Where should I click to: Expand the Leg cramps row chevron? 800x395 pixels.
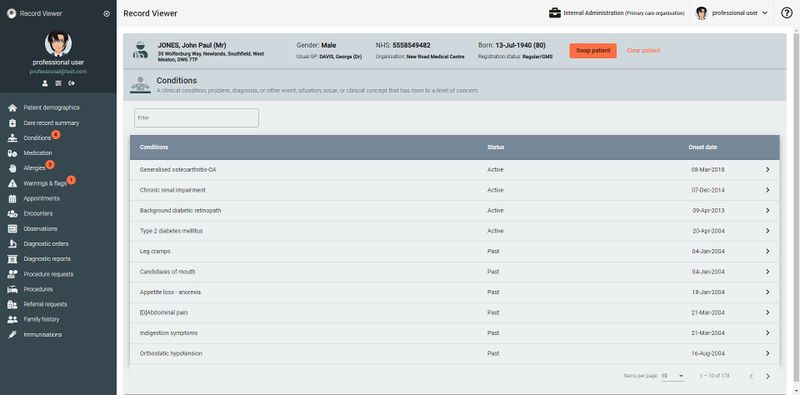pyautogui.click(x=767, y=251)
